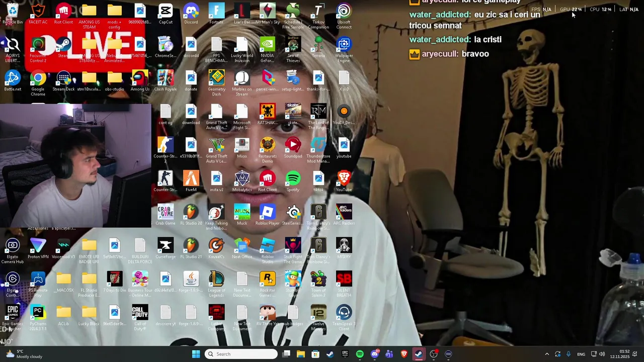Open PyCharm desktop shortcut

coord(38,318)
